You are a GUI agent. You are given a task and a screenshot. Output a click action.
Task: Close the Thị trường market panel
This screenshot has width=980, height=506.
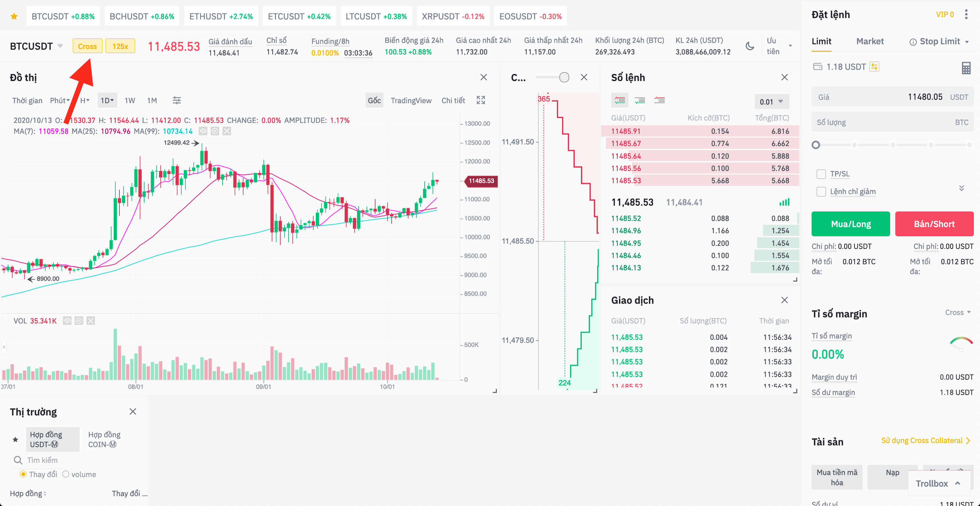[x=133, y=412]
